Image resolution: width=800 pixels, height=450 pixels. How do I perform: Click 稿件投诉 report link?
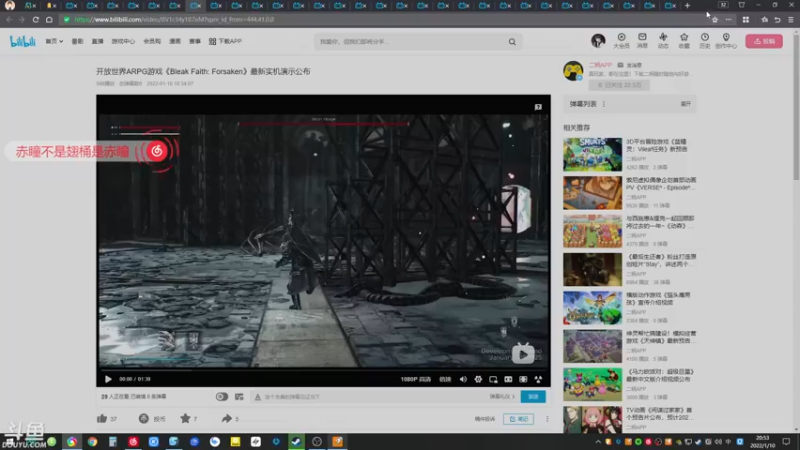(x=485, y=419)
